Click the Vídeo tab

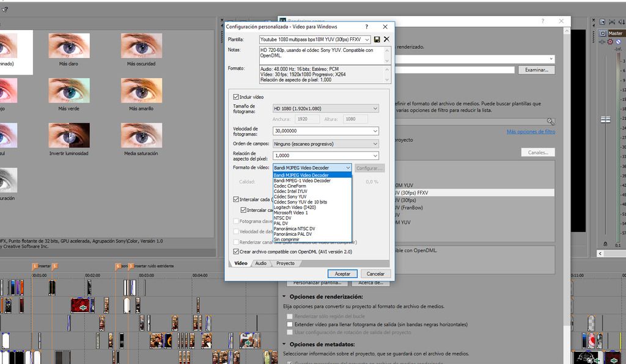tap(241, 263)
